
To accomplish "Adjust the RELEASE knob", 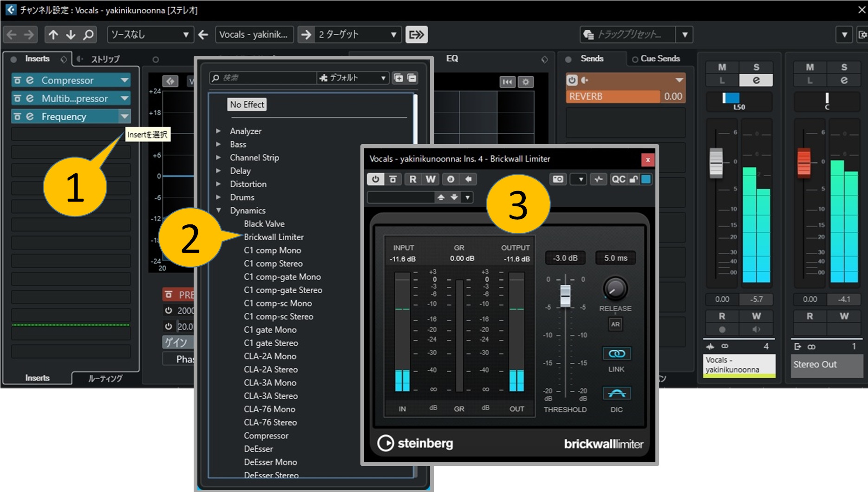I will coord(615,289).
